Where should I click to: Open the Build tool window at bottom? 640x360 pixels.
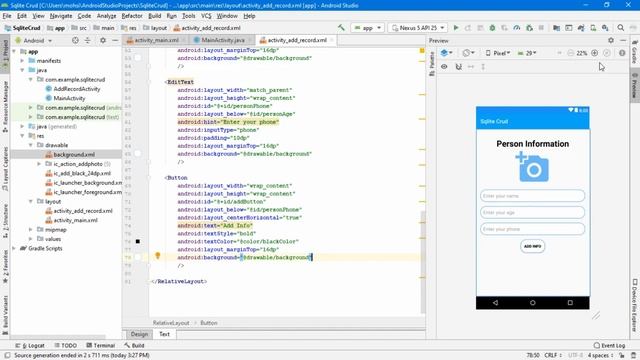(x=134, y=345)
